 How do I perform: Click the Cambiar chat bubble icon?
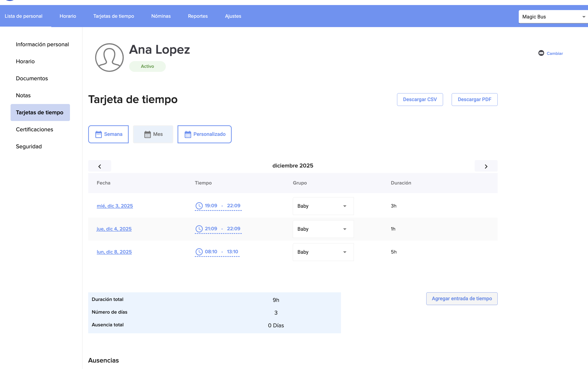(541, 53)
